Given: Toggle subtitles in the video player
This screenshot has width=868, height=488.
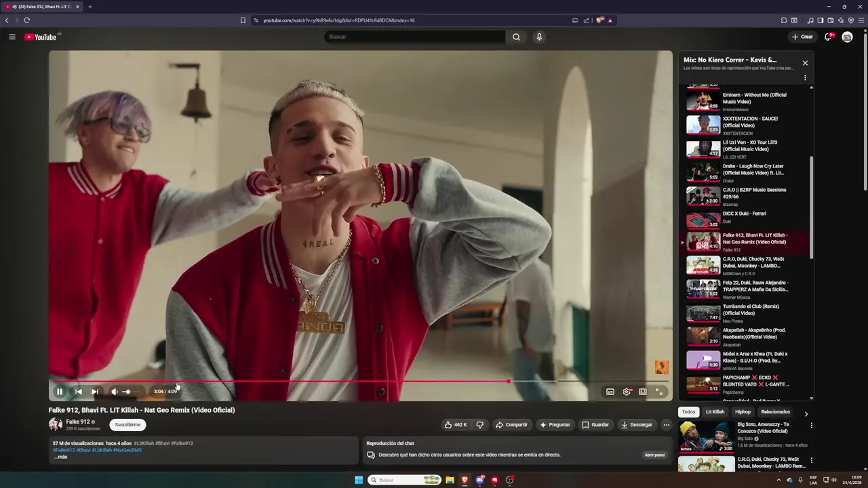Looking at the screenshot, I should coord(610,392).
